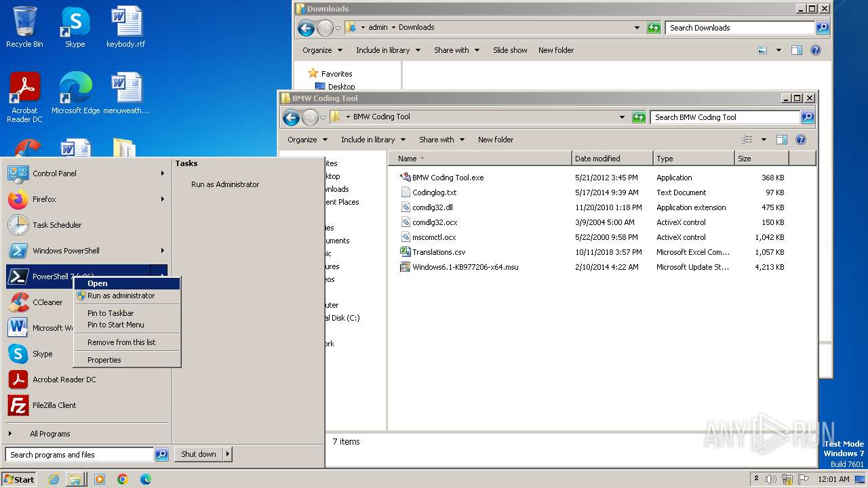Expand Control Panel submenu arrow
868x488 pixels.
click(x=163, y=174)
